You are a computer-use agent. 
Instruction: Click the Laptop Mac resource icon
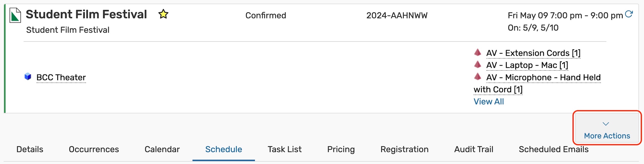(478, 65)
